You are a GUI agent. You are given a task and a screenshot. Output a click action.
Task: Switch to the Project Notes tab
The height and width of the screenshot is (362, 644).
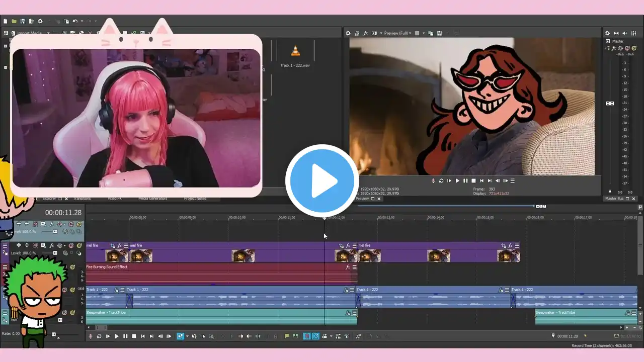195,199
